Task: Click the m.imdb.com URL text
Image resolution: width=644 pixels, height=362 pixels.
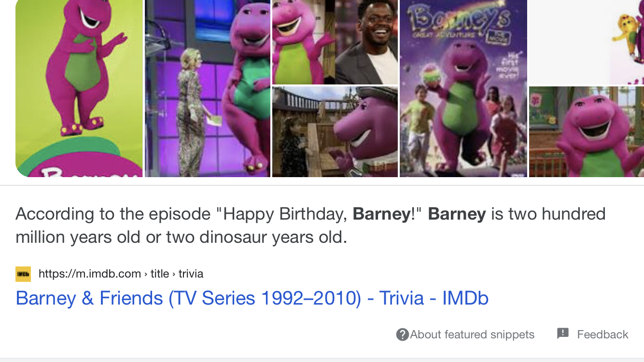Action: click(90, 274)
